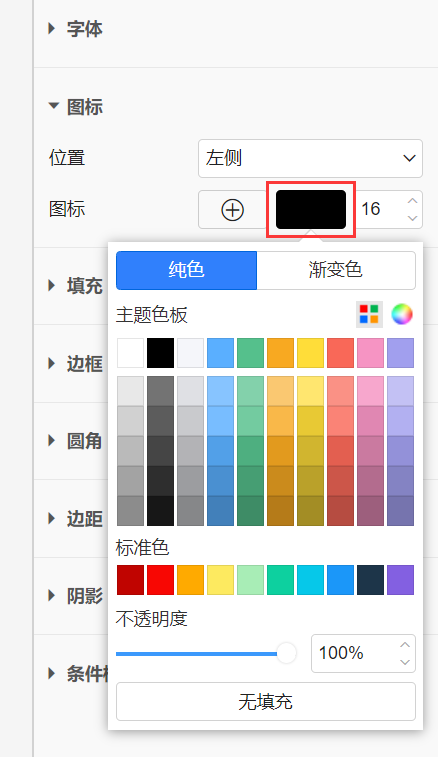Expand the 填充 section
Image resolution: width=438 pixels, height=757 pixels.
pos(52,285)
